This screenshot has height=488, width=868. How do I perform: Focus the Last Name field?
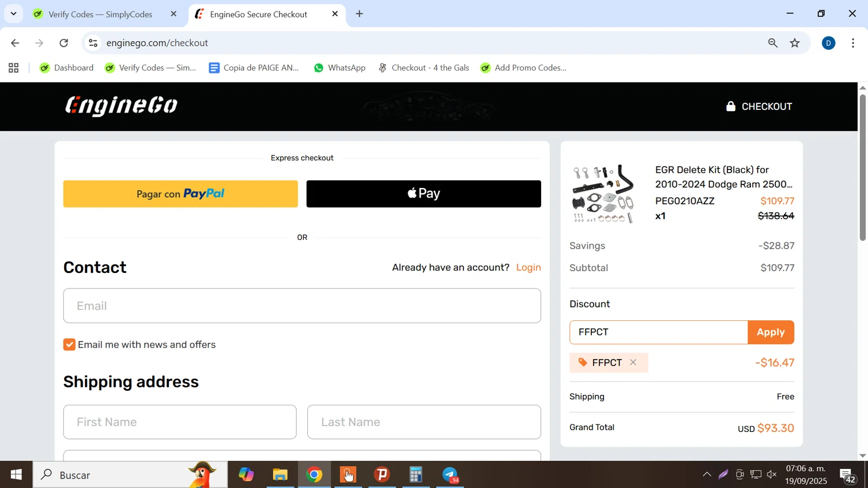pos(424,422)
